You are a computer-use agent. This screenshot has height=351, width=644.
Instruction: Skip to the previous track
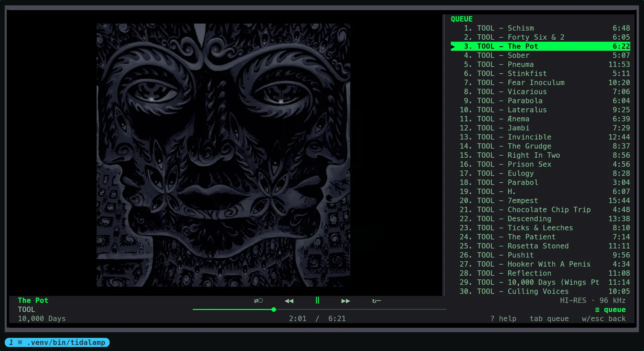coord(289,301)
